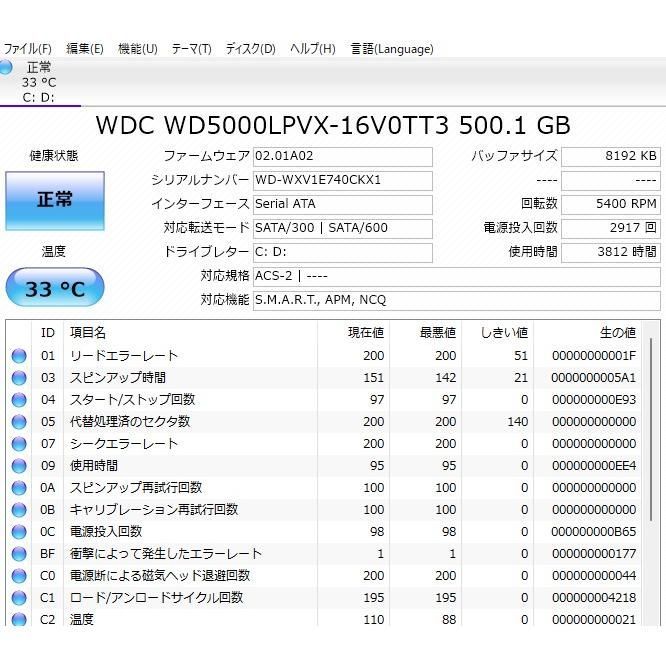Screen dimensions: 666x666
Task: Select the キャリブレーション再試行回数 row name
Action: click(x=154, y=510)
